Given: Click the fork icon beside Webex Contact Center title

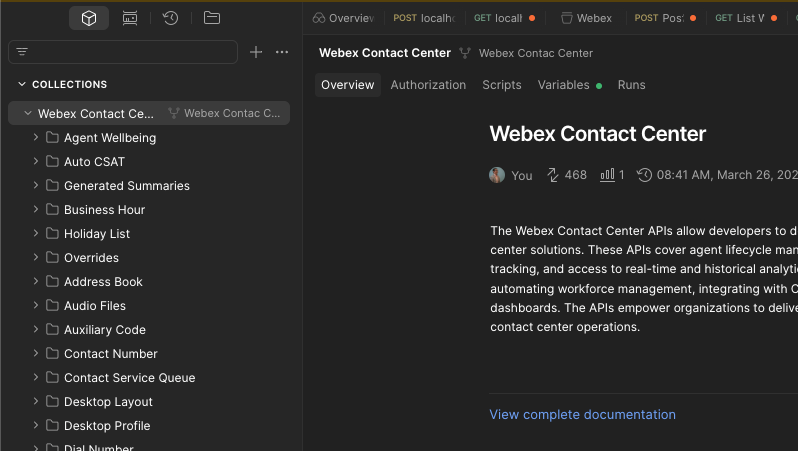Looking at the screenshot, I should coord(465,53).
